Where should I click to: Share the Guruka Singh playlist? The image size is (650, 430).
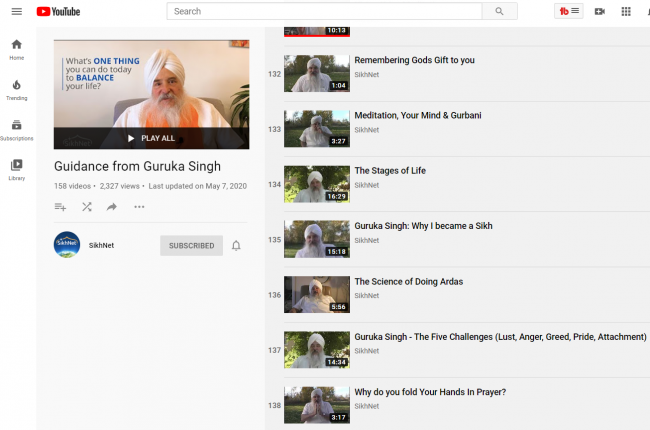click(112, 207)
